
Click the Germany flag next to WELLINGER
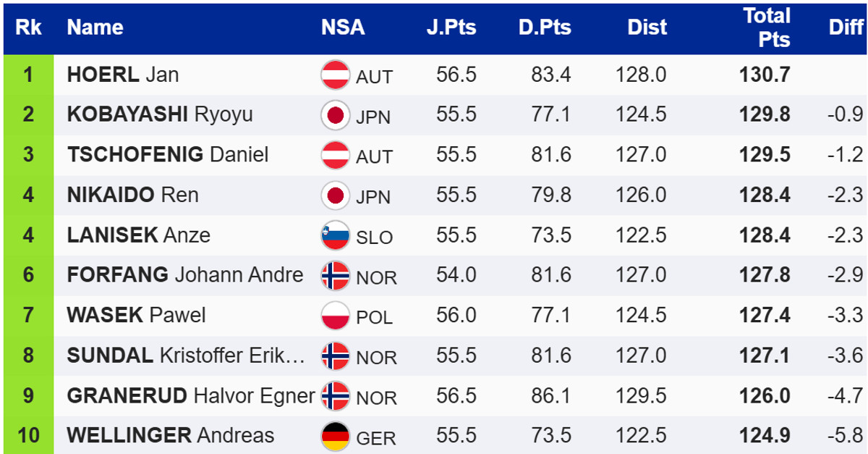coord(335,436)
